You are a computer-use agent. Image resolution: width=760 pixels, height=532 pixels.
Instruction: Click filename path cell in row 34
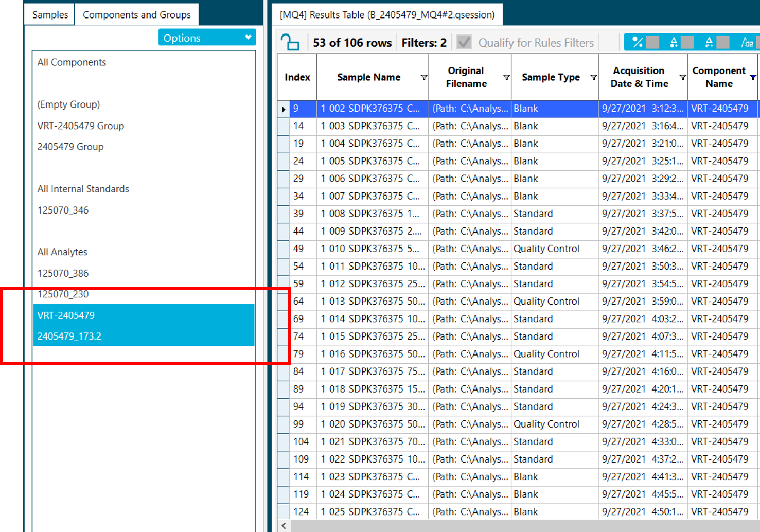click(470, 196)
